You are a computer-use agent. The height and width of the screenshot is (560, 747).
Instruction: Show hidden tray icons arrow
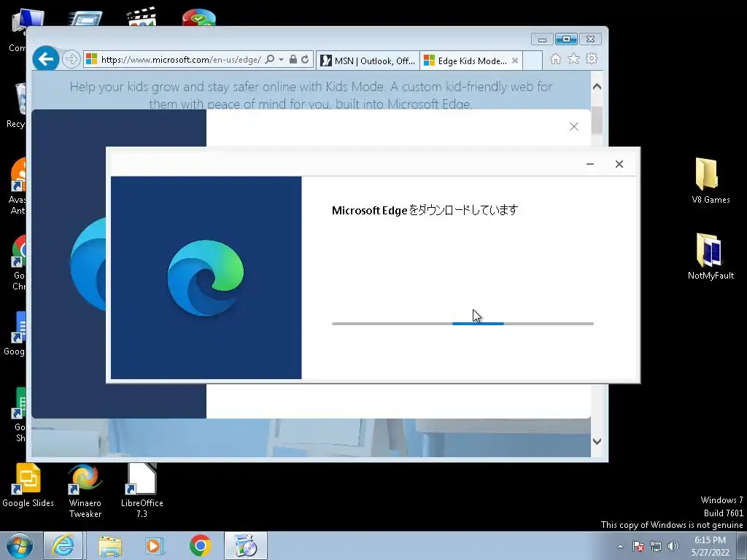point(620,546)
